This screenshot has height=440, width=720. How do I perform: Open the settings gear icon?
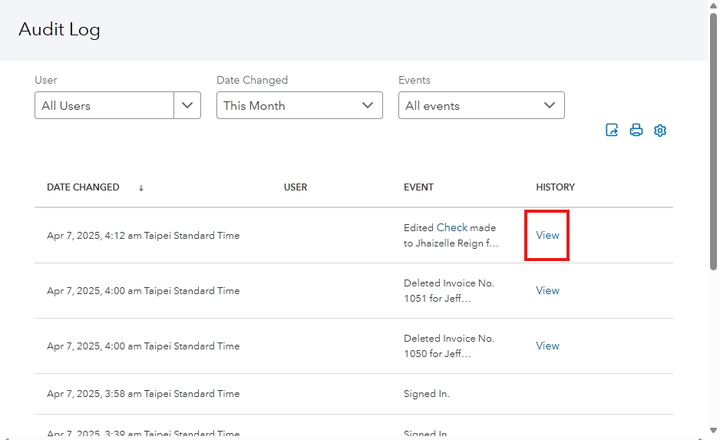660,131
